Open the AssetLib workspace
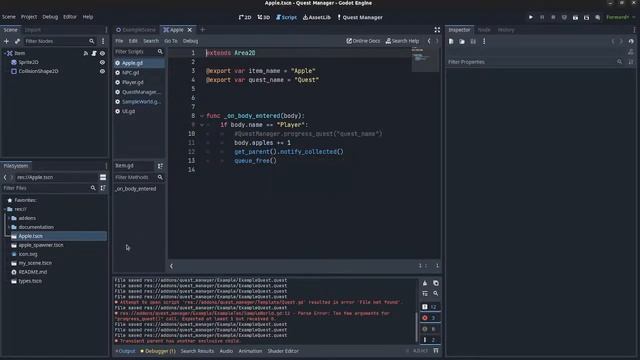 (x=317, y=17)
